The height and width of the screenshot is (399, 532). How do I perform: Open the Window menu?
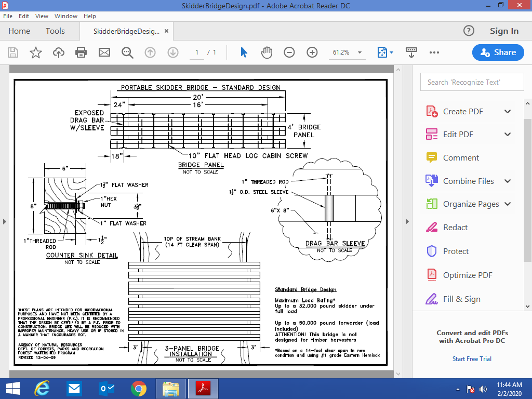pyautogui.click(x=65, y=16)
